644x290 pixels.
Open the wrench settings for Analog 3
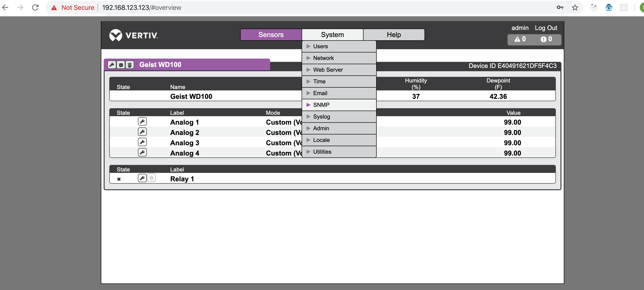[x=142, y=142]
